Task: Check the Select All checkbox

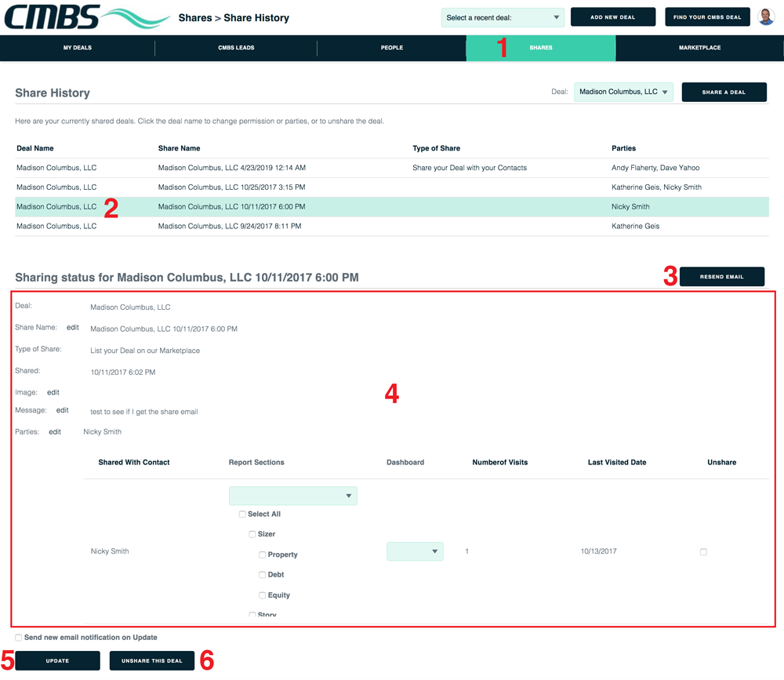Action: click(x=242, y=514)
